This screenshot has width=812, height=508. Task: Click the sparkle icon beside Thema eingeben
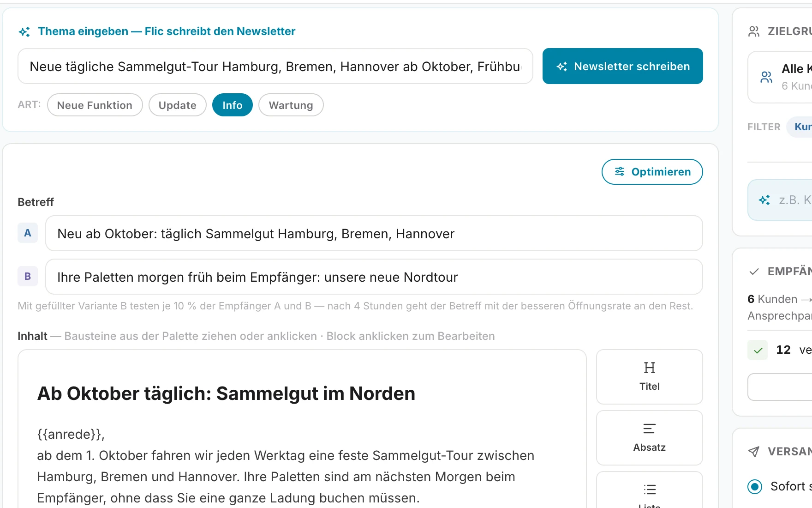[x=24, y=31]
